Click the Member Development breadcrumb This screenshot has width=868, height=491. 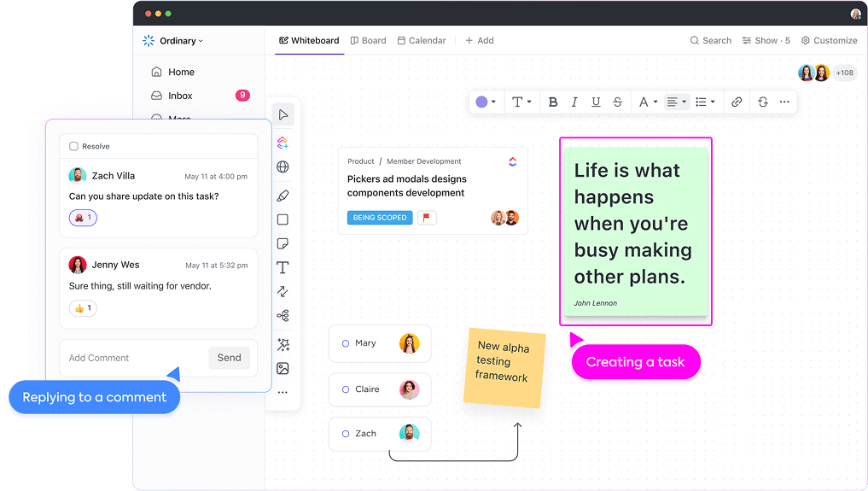click(423, 161)
